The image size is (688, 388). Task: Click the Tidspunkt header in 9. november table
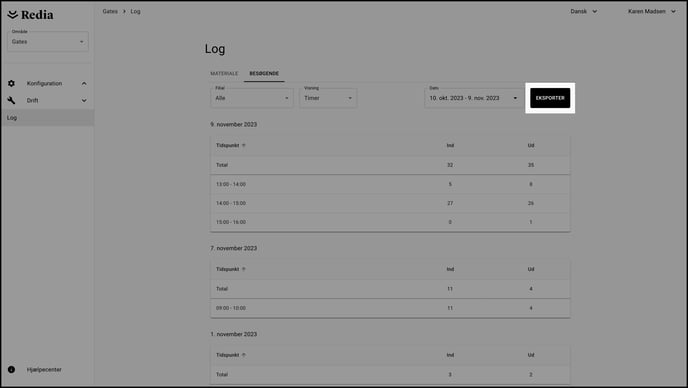(x=227, y=145)
